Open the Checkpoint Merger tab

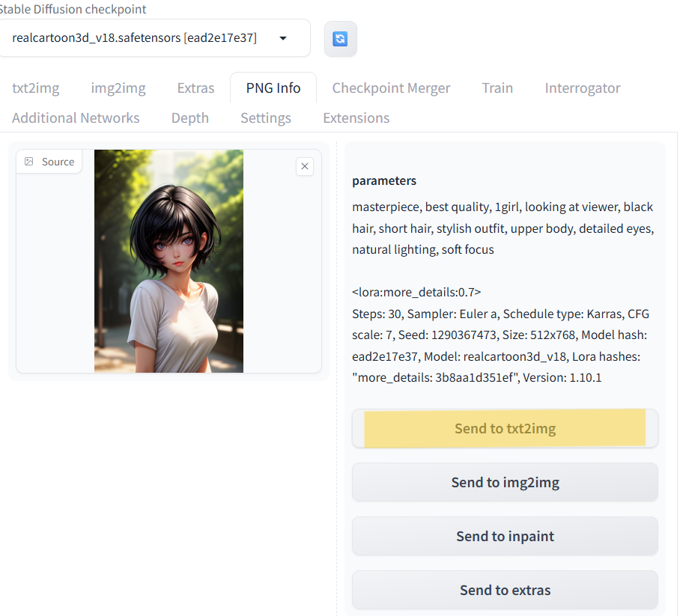coord(391,88)
